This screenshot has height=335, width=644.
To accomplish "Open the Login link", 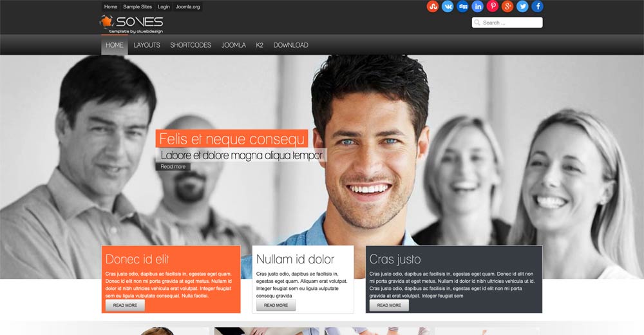I will tap(164, 6).
